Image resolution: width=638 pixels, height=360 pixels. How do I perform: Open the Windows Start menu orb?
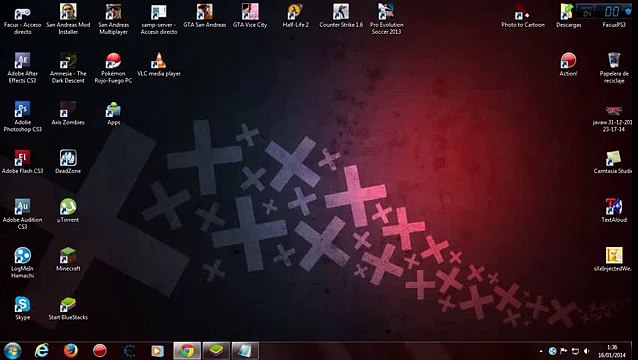pyautogui.click(x=12, y=351)
